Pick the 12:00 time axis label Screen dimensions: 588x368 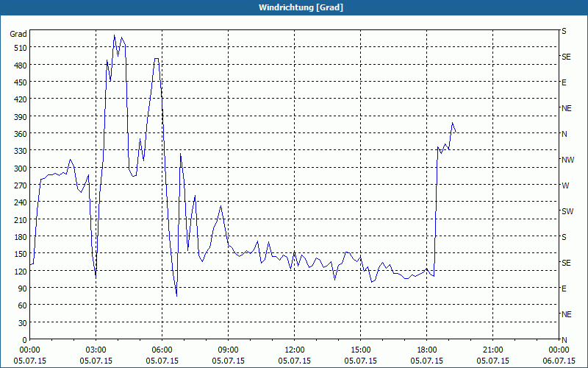[x=295, y=350]
